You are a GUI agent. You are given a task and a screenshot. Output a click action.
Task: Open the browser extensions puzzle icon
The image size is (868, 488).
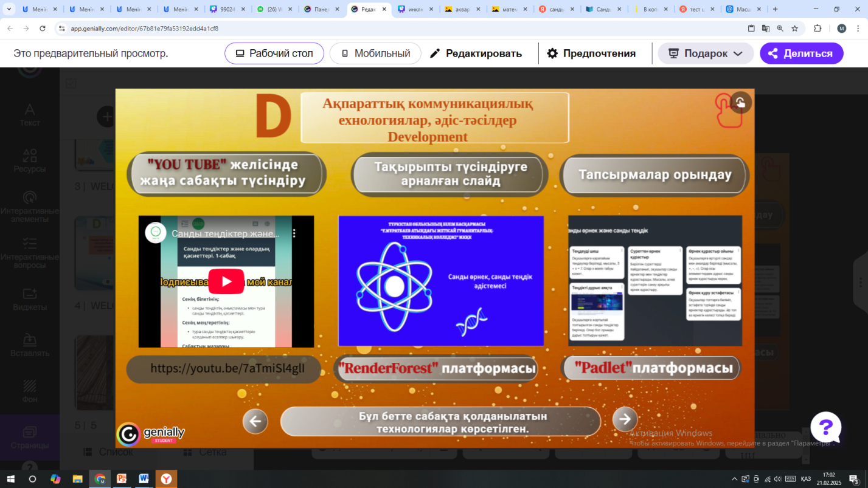818,29
